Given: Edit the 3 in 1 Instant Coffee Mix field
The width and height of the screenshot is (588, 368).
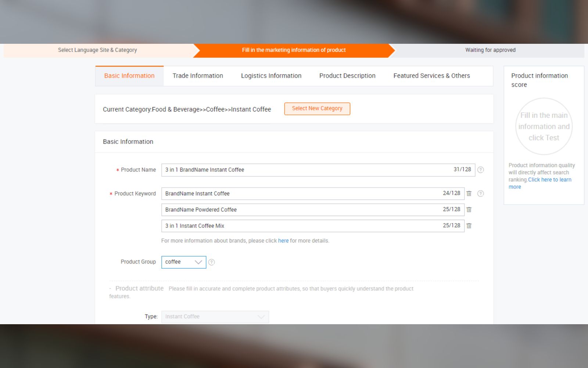Looking at the screenshot, I should [x=313, y=226].
